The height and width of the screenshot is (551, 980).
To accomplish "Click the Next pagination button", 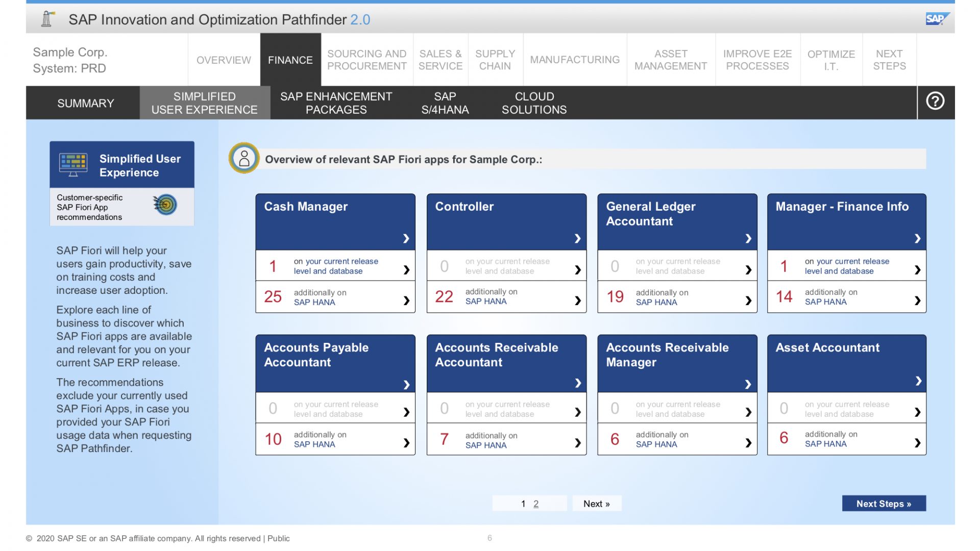I will [x=596, y=503].
